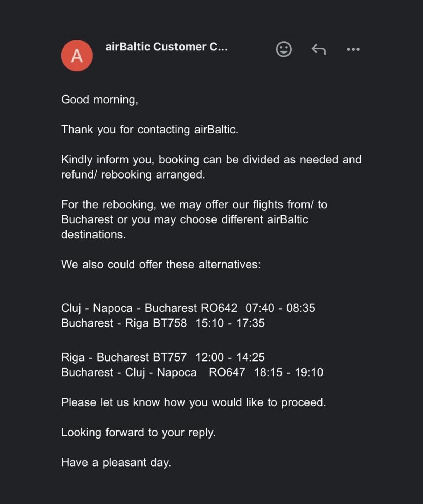Click "Please let us know" sentence
423x504 pixels.
[x=193, y=402]
